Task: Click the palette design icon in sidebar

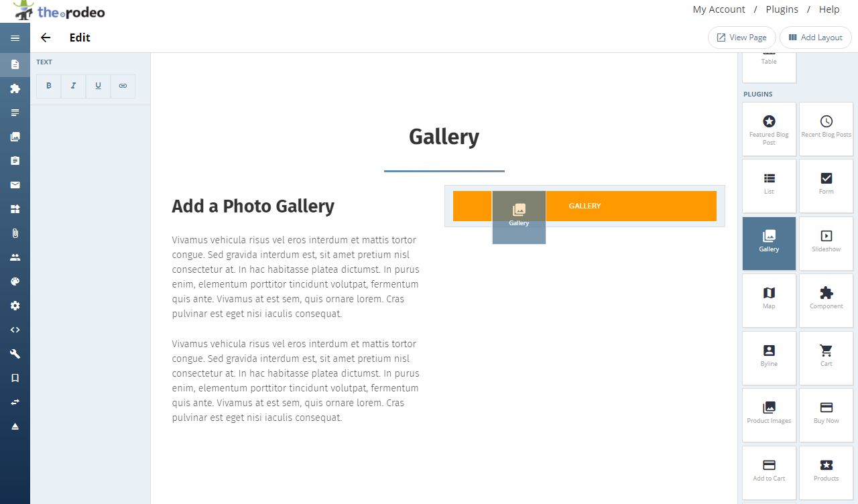Action: [x=15, y=281]
